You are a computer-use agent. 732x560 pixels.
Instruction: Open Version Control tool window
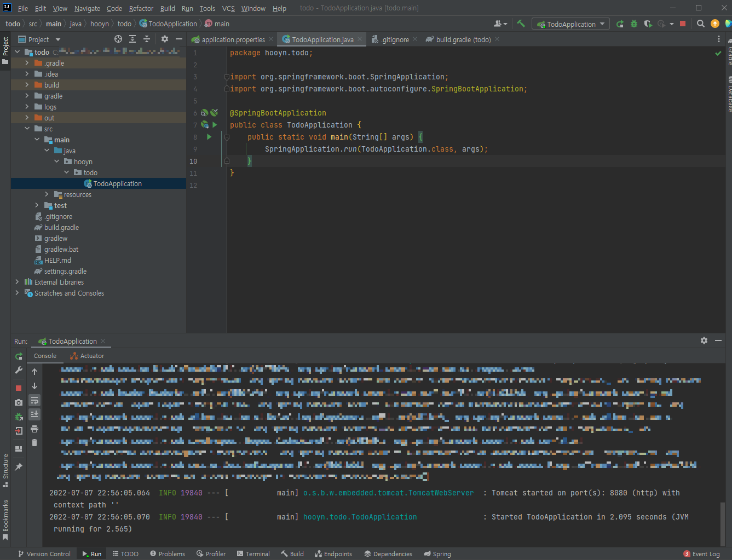pyautogui.click(x=44, y=554)
